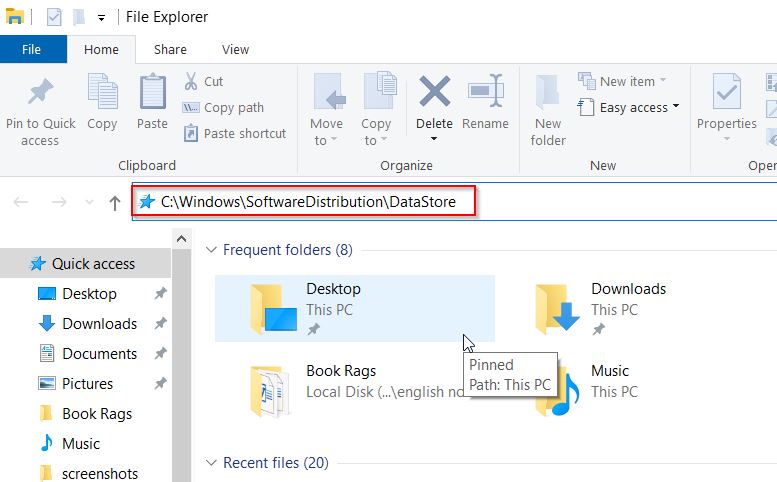Click the Properties checkmark icon
Image resolution: width=777 pixels, height=482 pixels.
(x=726, y=91)
